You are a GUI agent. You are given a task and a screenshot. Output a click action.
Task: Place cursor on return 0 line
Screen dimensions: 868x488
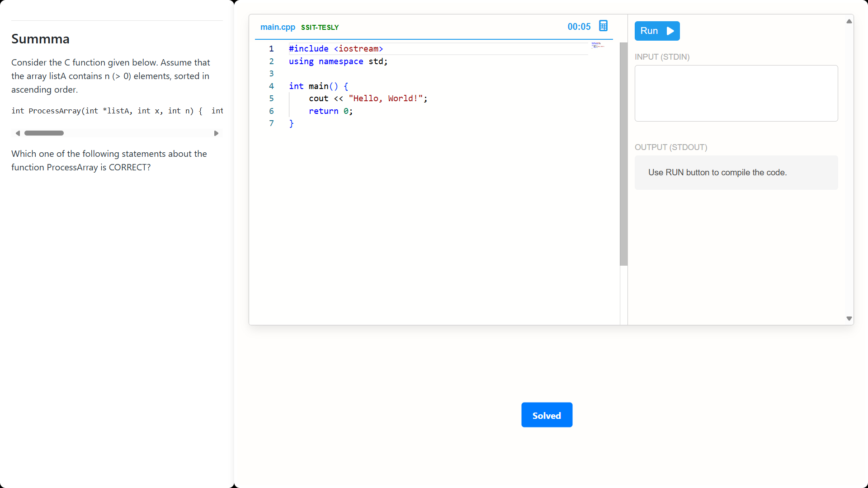click(x=330, y=111)
